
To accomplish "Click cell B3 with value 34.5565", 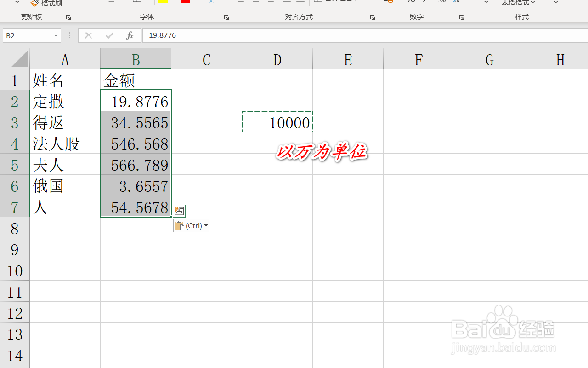I will [x=136, y=122].
